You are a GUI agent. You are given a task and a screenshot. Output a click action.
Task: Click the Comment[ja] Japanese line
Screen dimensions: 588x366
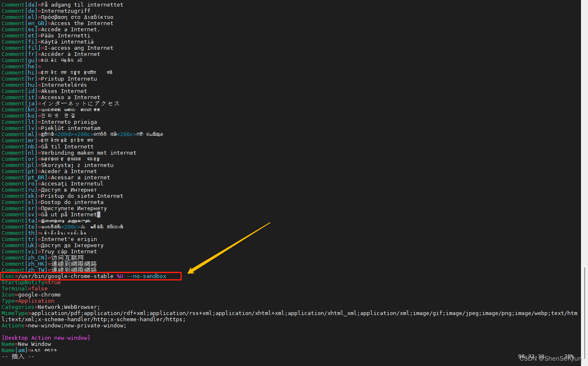pos(60,104)
